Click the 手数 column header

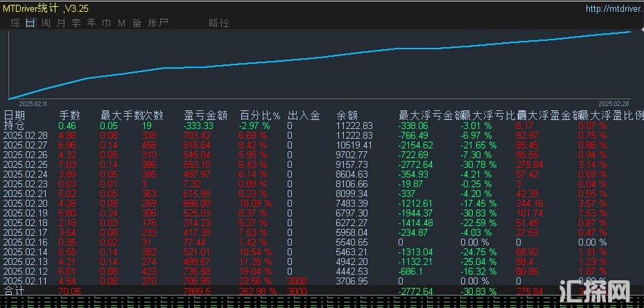point(69,116)
